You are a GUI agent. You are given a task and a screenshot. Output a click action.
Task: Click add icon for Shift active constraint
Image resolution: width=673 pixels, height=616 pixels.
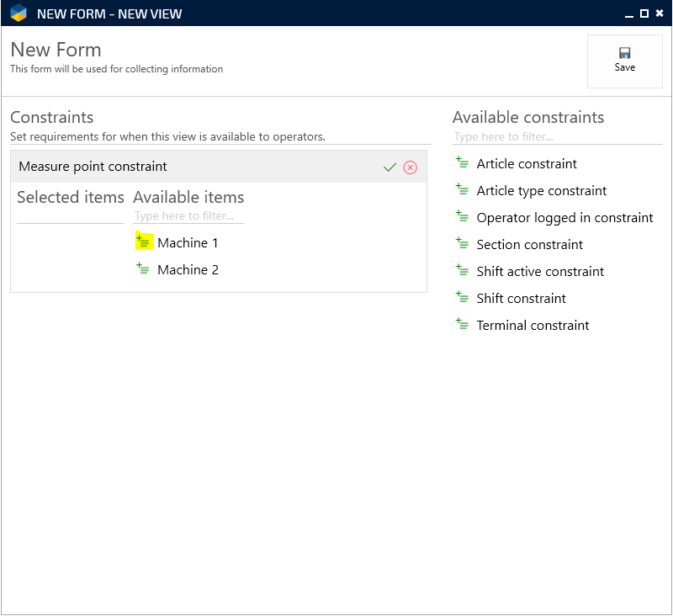(x=462, y=271)
